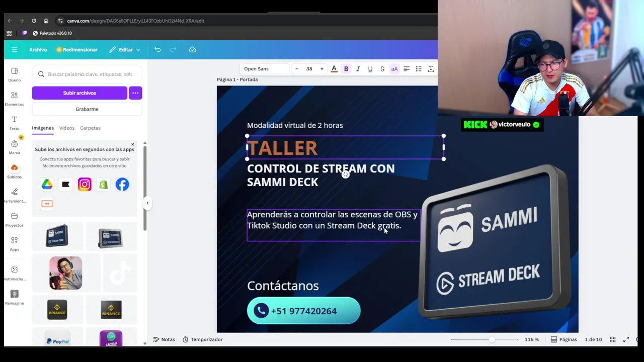Viewport: 644px width, 362px height.
Task: Close the upload-from-apps banner
Action: pyautogui.click(x=132, y=145)
